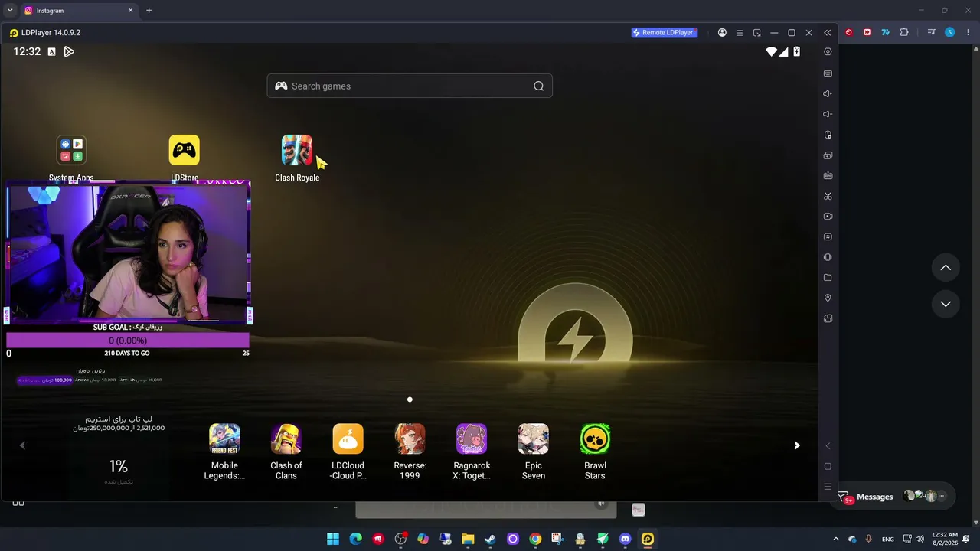Click the Remote LDPlayer button
980x551 pixels.
coord(665,33)
